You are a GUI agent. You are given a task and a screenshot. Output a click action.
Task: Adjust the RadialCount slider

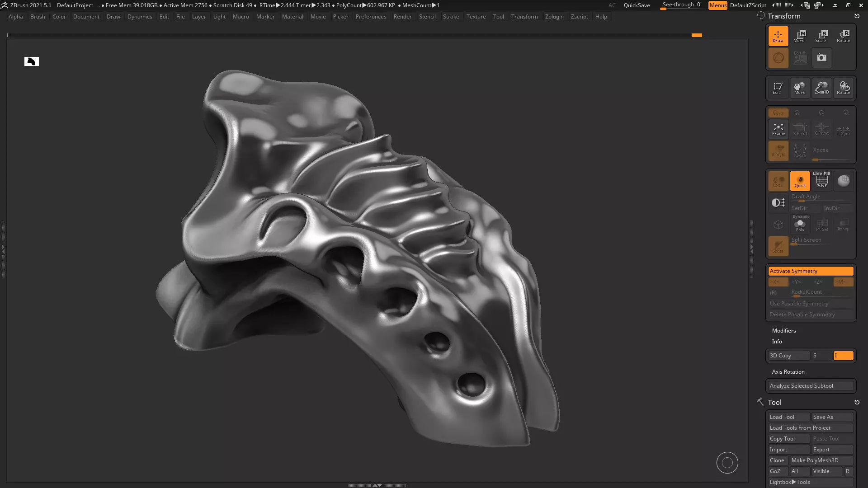(821, 293)
